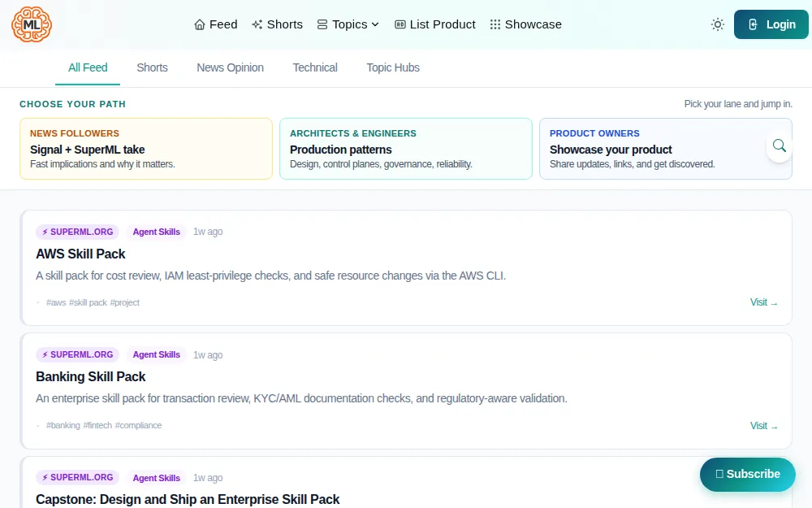
Task: Click 'Pick your lane and jump in.' text
Action: pyautogui.click(x=738, y=104)
